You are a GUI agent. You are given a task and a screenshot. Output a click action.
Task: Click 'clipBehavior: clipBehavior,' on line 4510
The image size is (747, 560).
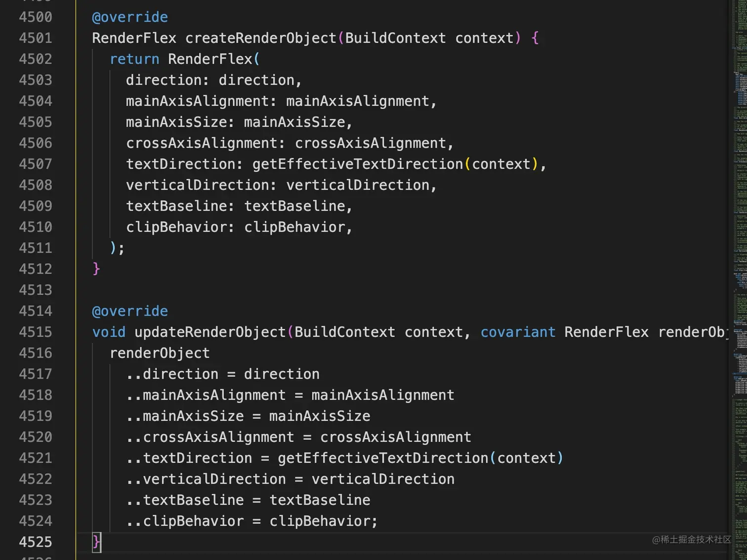[240, 227]
